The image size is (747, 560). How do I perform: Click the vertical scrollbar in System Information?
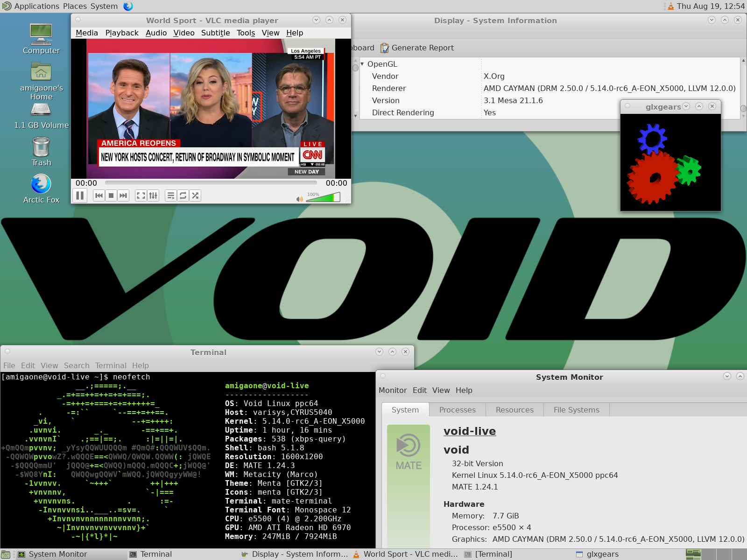(x=743, y=88)
